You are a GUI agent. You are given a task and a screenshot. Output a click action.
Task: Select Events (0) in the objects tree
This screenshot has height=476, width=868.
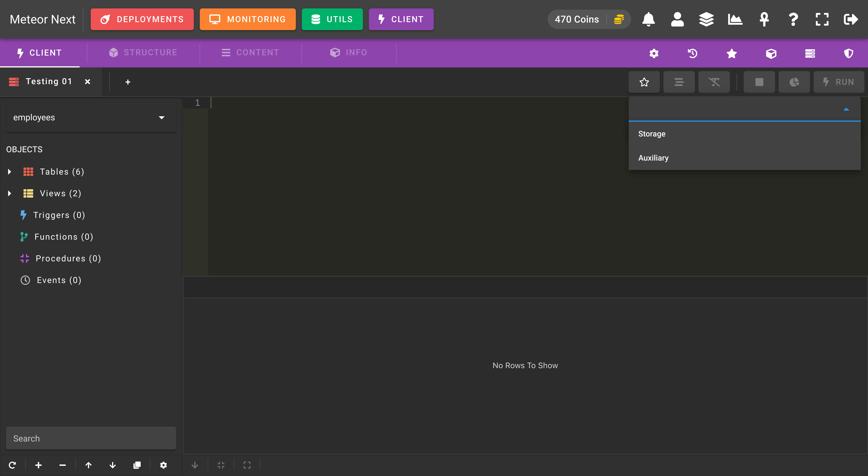pos(51,280)
